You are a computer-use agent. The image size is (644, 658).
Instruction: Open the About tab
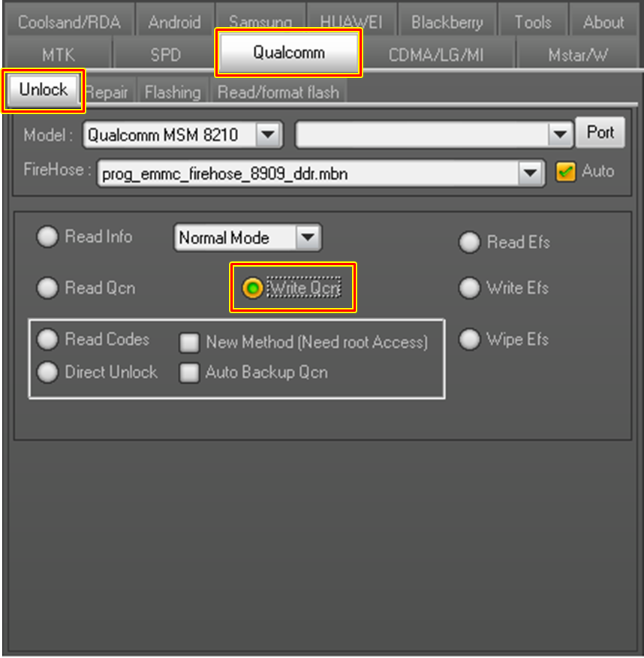click(603, 20)
